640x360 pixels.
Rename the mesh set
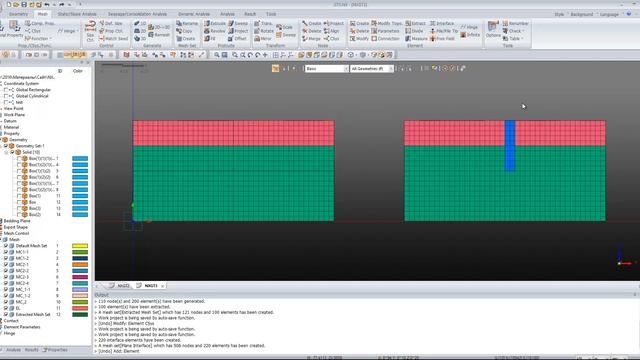click(x=187, y=23)
